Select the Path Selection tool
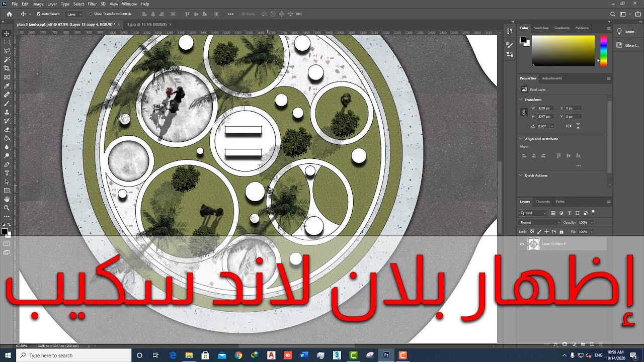This screenshot has height=362, width=644. (x=7, y=182)
